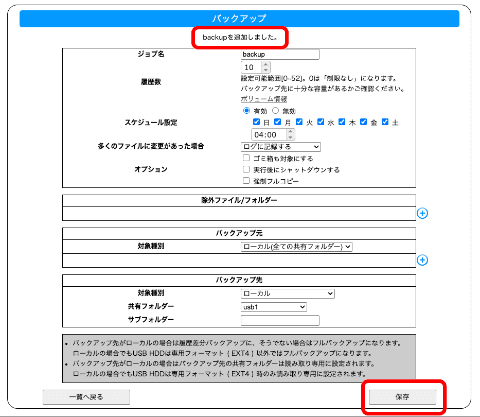Click the 一覧へ戻る button

point(86,397)
